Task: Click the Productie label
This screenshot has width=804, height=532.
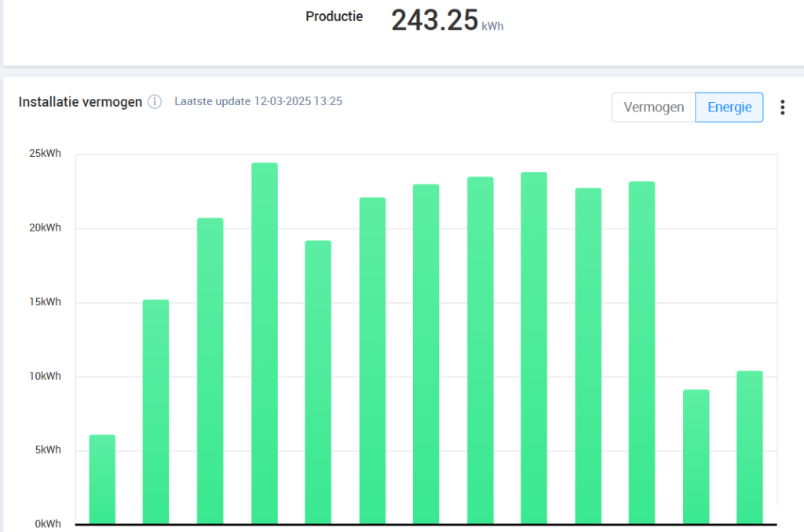Action: click(x=334, y=16)
